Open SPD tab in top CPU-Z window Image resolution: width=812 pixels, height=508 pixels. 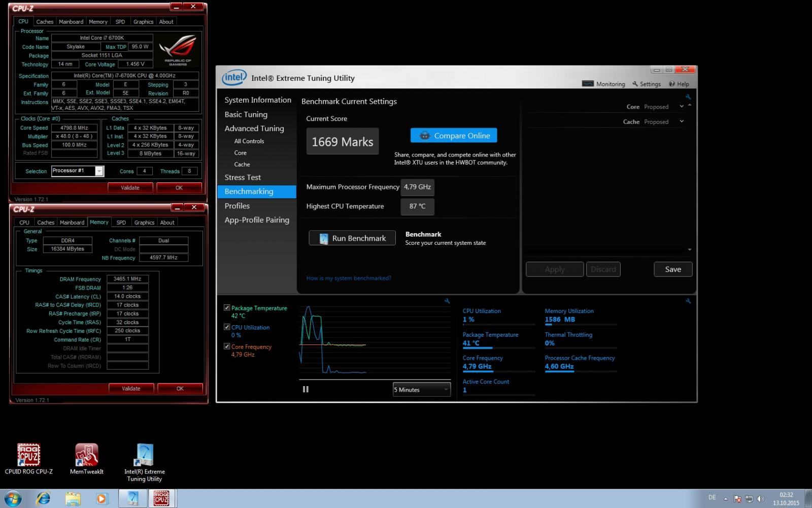[120, 22]
